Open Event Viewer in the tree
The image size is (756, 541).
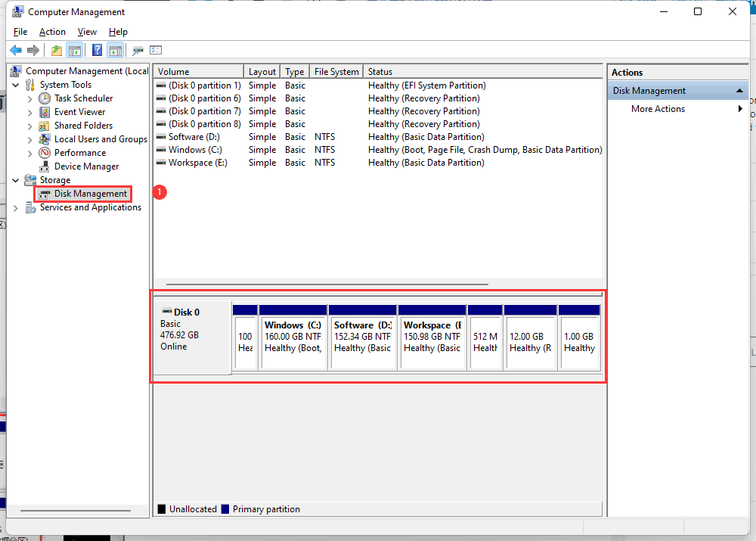[x=79, y=112]
